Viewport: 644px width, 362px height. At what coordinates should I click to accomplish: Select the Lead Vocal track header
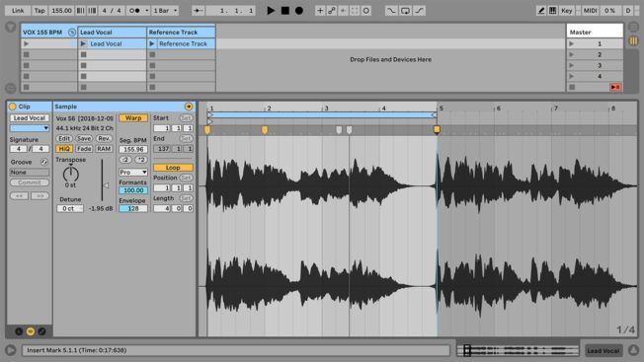[113, 32]
